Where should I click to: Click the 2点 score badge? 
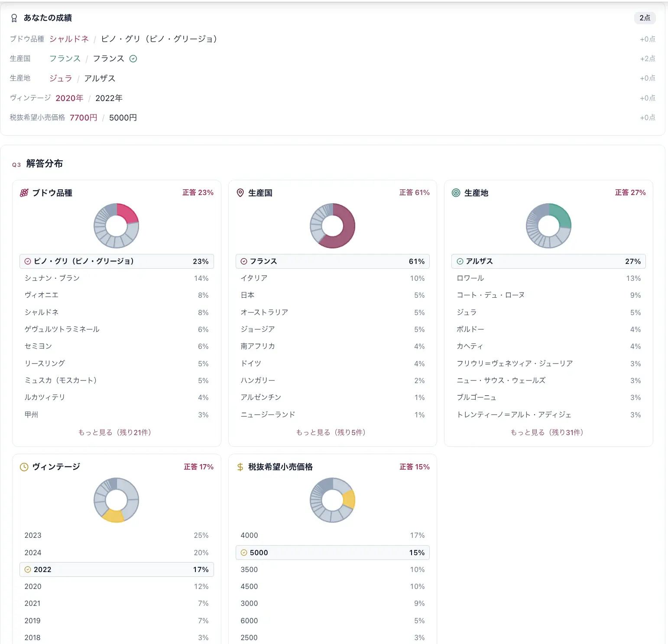click(x=645, y=18)
